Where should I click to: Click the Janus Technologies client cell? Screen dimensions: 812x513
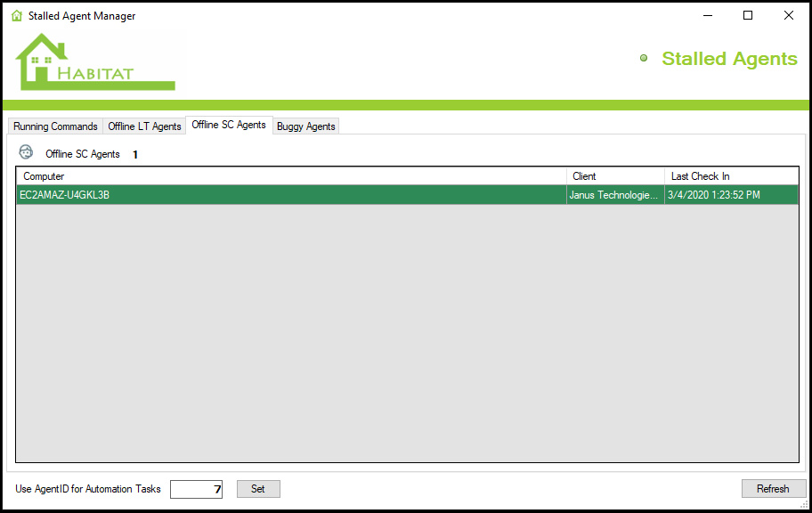pyautogui.click(x=614, y=195)
